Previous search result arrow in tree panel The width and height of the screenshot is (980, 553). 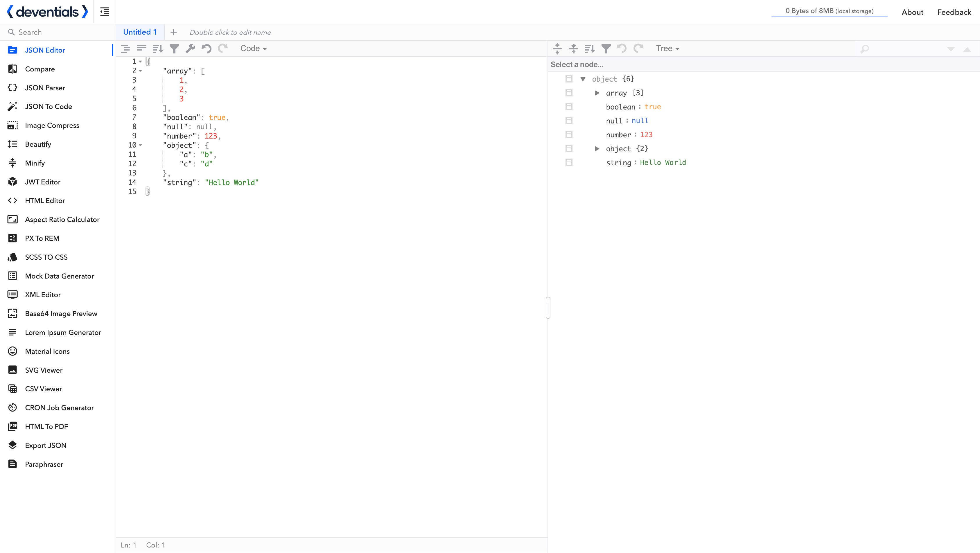click(x=967, y=49)
